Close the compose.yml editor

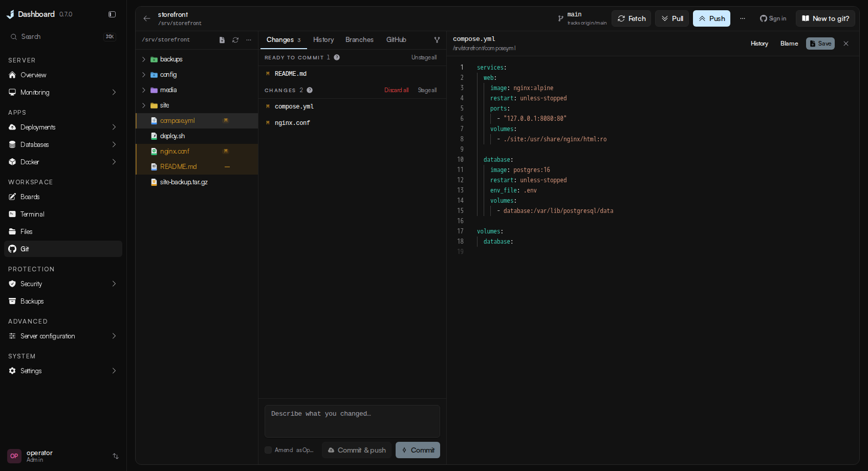pyautogui.click(x=846, y=44)
